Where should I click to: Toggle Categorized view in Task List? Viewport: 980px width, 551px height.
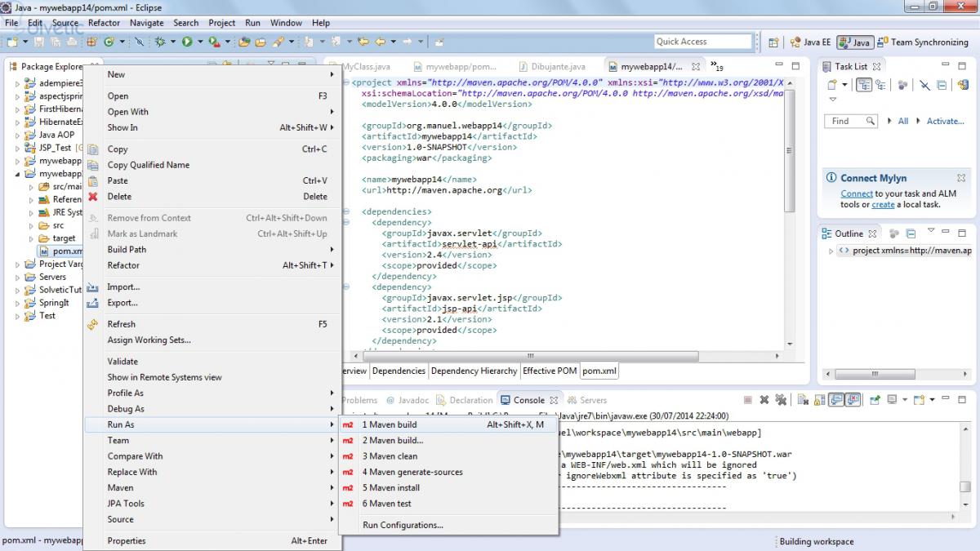(863, 84)
